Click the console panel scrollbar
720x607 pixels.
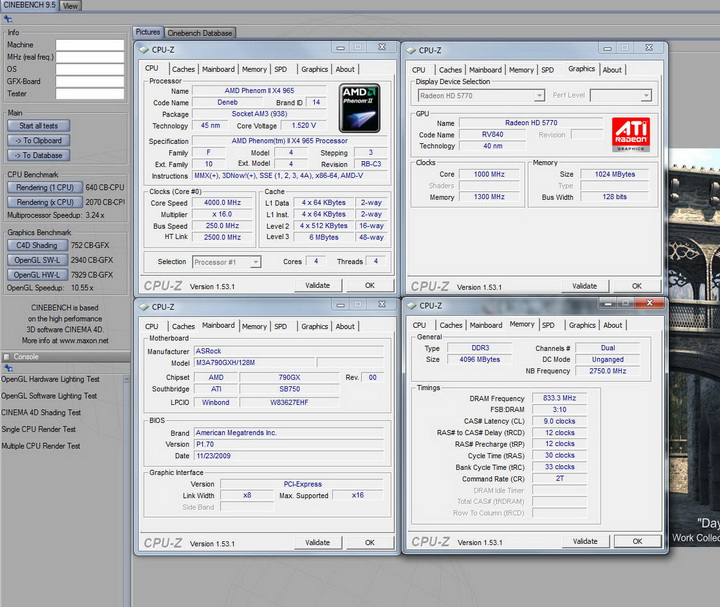(x=127, y=490)
